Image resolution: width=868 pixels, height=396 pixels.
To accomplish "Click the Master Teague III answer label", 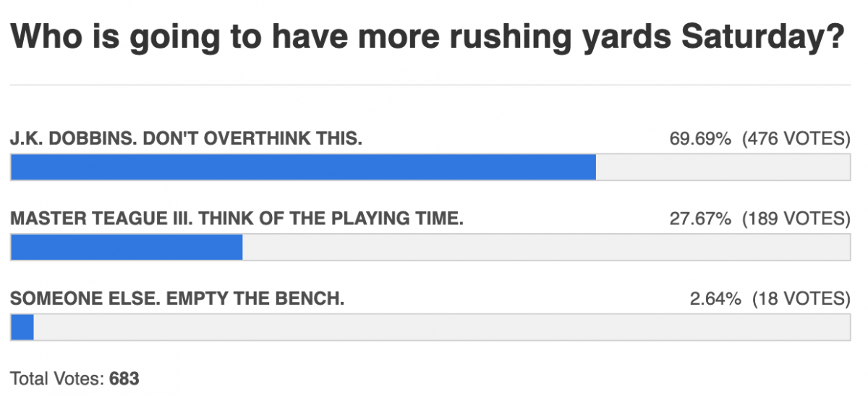I will pyautogui.click(x=237, y=218).
